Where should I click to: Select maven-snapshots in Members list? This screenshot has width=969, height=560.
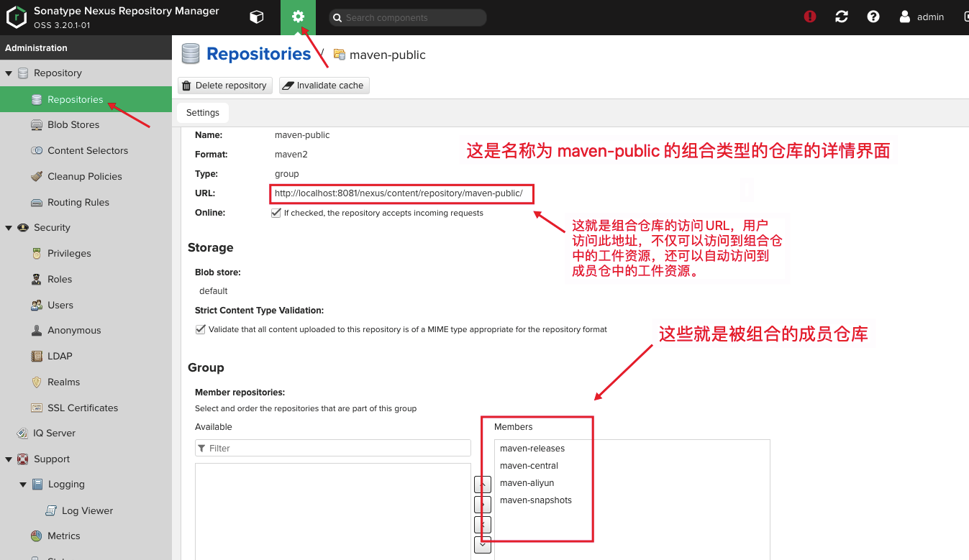[536, 500]
